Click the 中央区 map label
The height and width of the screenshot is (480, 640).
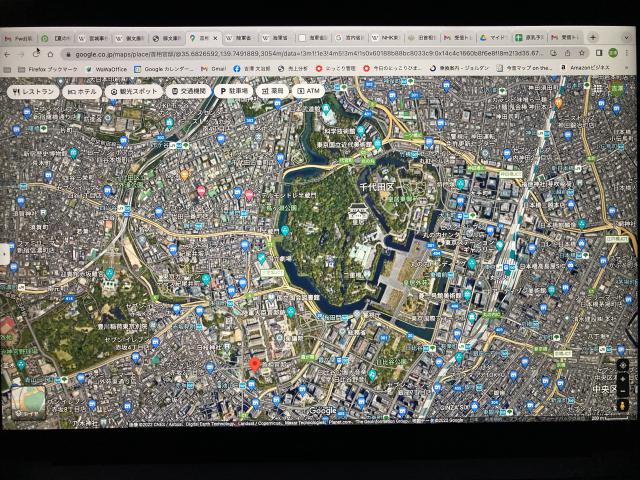pos(606,389)
